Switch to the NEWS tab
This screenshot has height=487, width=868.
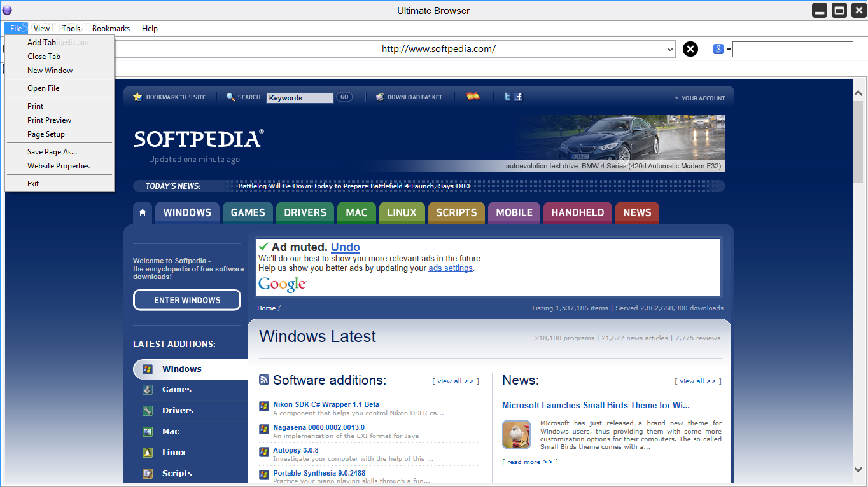(637, 212)
